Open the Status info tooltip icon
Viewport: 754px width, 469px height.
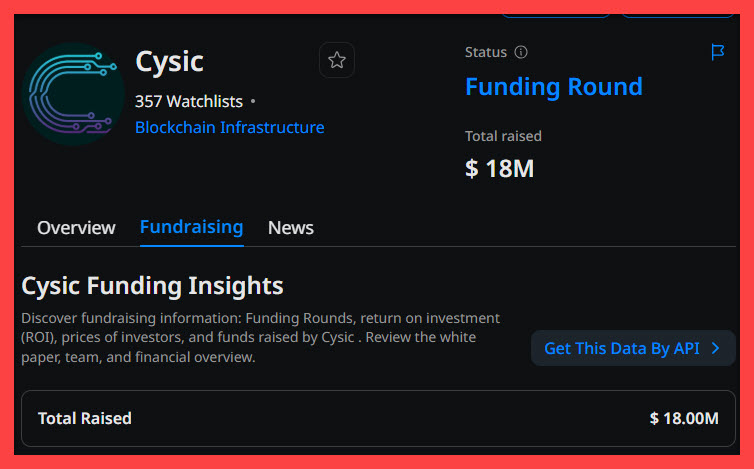click(521, 52)
